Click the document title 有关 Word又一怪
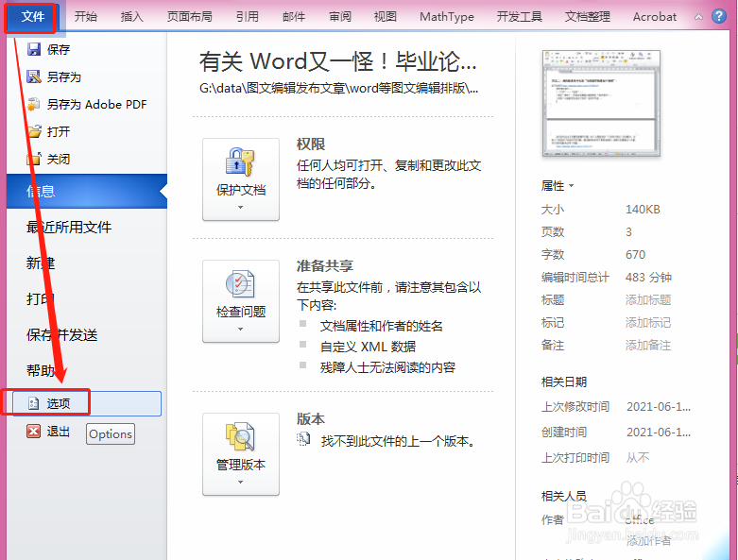 [x=338, y=61]
